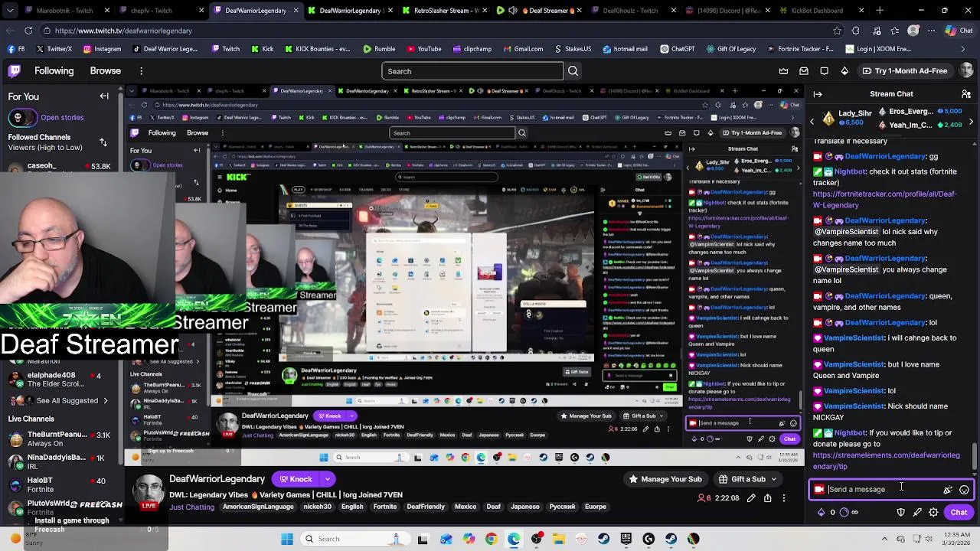Open the mod sword tools icon
The width and height of the screenshot is (980, 551).
(917, 513)
